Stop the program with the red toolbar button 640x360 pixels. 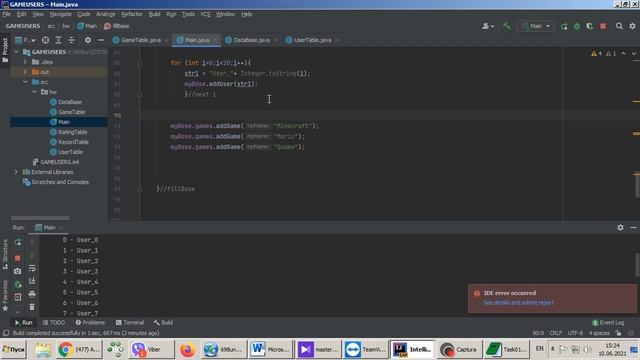coord(603,26)
